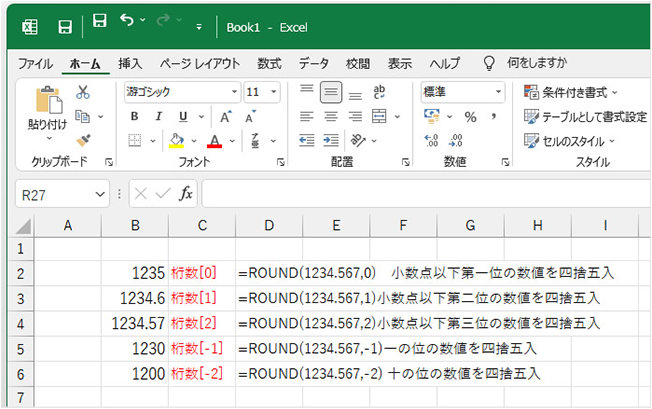Viewport: 652px width, 409px height.
Task: Toggle Underline formatting
Action: point(183,117)
